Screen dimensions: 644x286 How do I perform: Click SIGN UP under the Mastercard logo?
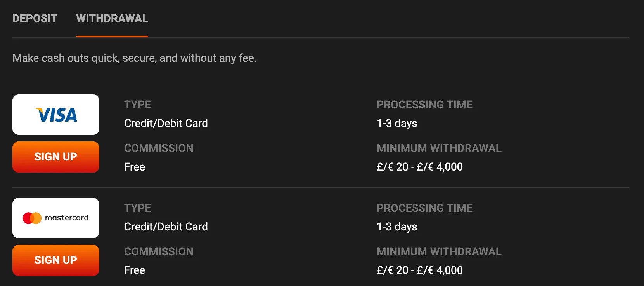56,260
